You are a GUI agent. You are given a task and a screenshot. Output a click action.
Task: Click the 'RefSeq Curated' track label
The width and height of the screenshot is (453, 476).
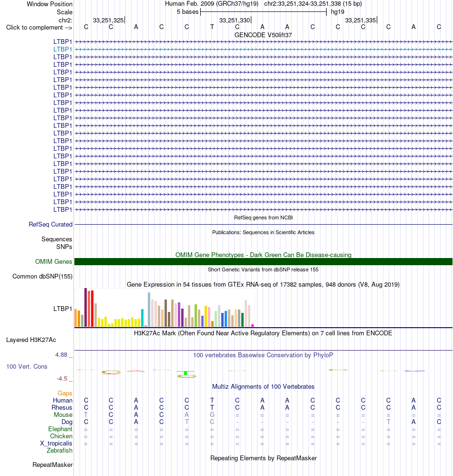(x=51, y=224)
